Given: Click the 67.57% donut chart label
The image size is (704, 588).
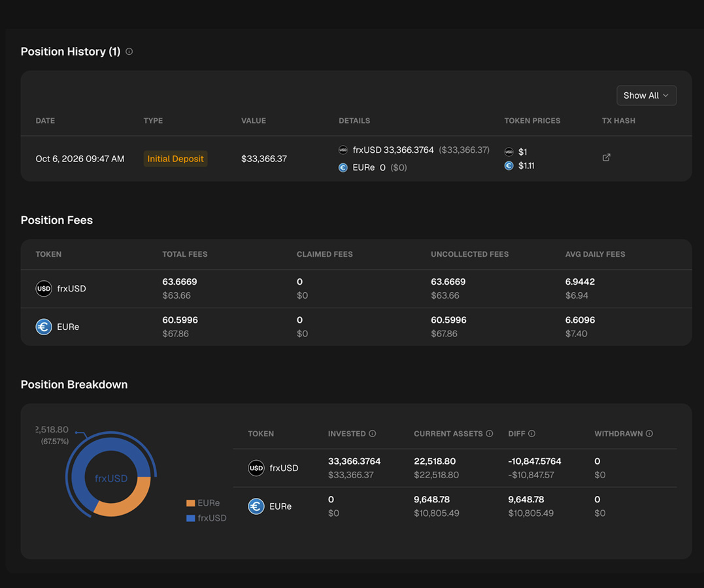Looking at the screenshot, I should tap(55, 442).
